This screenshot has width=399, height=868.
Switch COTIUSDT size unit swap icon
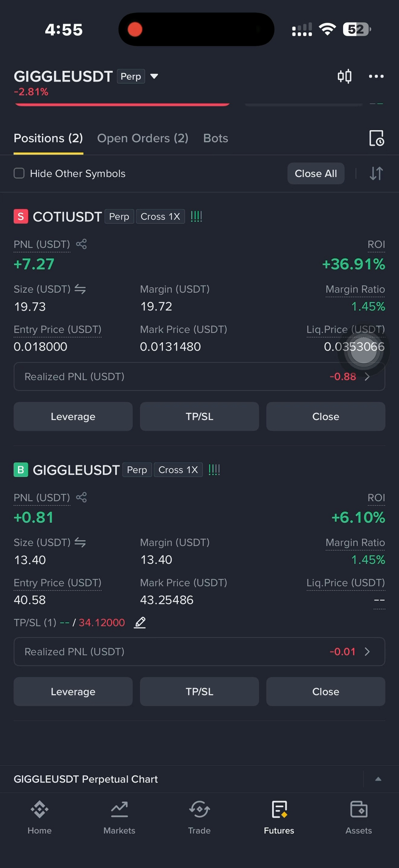pos(80,289)
